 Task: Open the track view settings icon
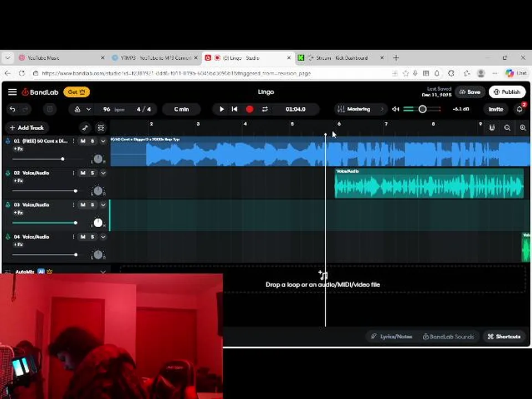click(x=101, y=128)
